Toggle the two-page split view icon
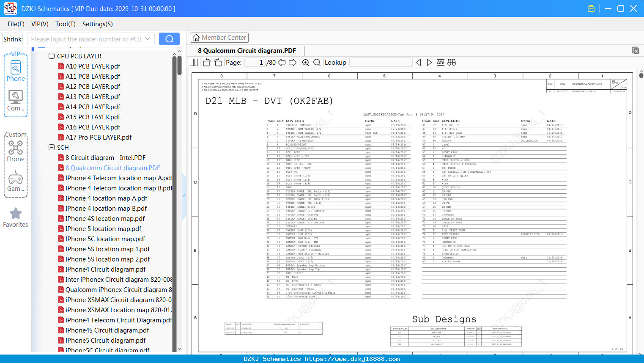The width and height of the screenshot is (644, 363). (x=194, y=63)
